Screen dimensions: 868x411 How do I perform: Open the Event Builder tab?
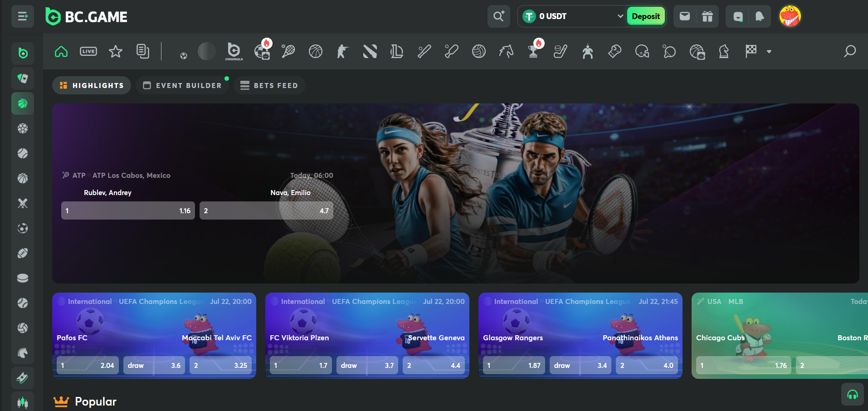tap(182, 85)
